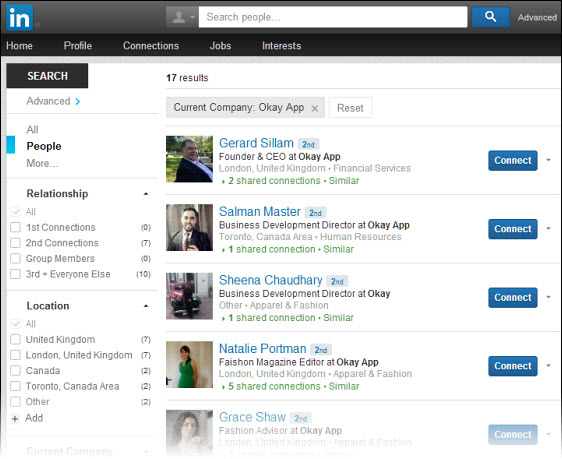
Task: Open the Advanced search chevron link
Action: 53,101
